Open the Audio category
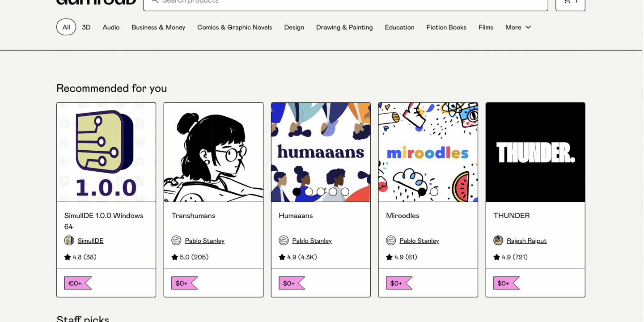Image resolution: width=644 pixels, height=322 pixels. pos(111,27)
